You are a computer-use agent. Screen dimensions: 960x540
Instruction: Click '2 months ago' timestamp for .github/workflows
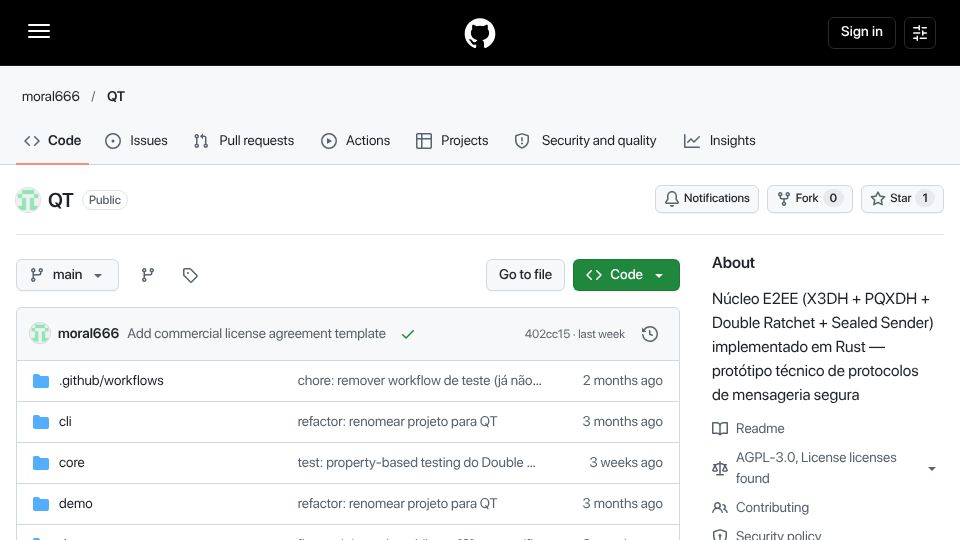[x=623, y=381]
